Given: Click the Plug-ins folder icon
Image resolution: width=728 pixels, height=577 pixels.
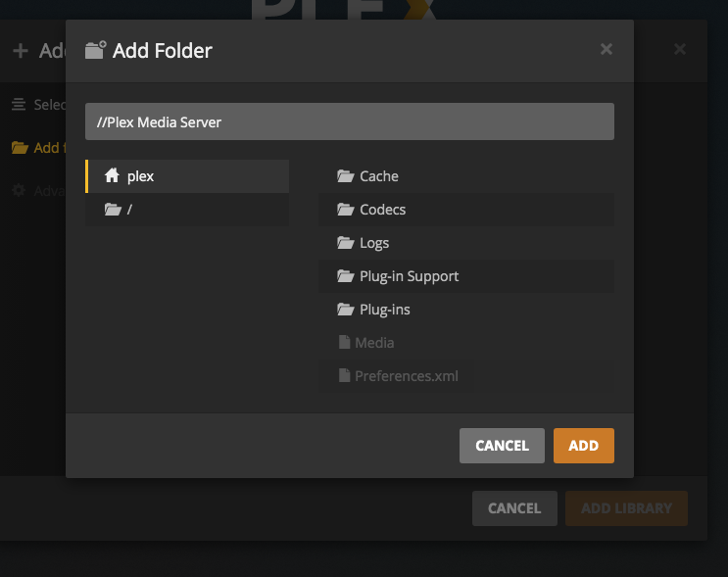Looking at the screenshot, I should (346, 310).
